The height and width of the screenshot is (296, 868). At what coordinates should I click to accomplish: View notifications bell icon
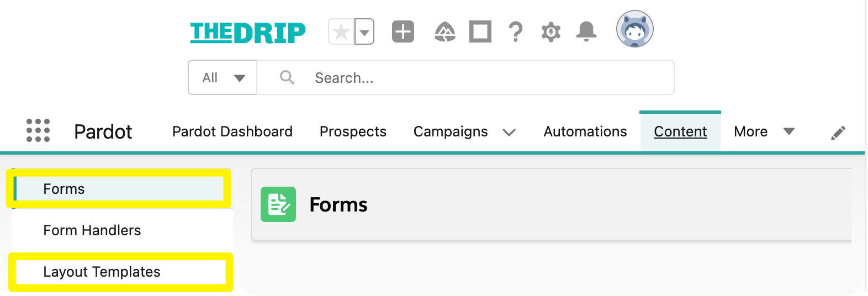click(x=586, y=31)
